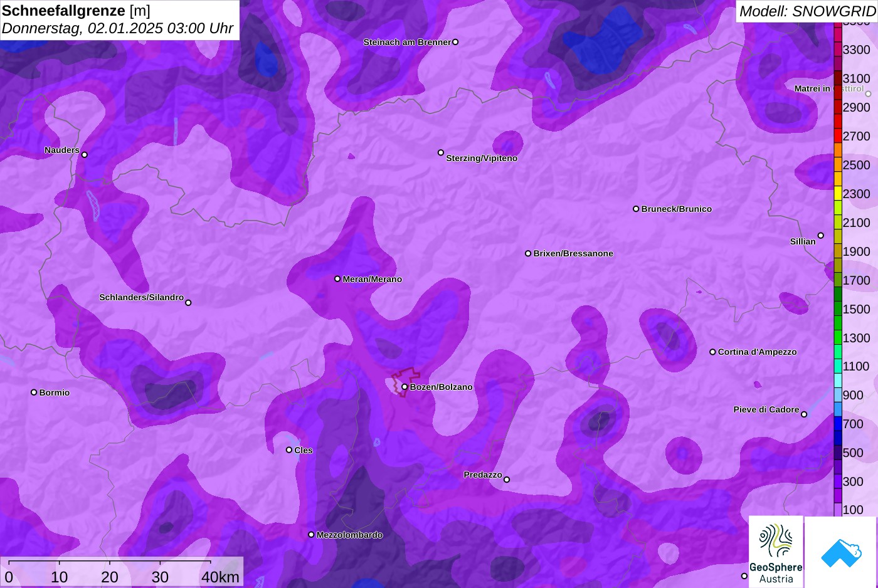Image resolution: width=878 pixels, height=588 pixels.
Task: Click the date "Donnerstag, 02.01.2025 03:00 Uhr"
Action: [x=117, y=28]
